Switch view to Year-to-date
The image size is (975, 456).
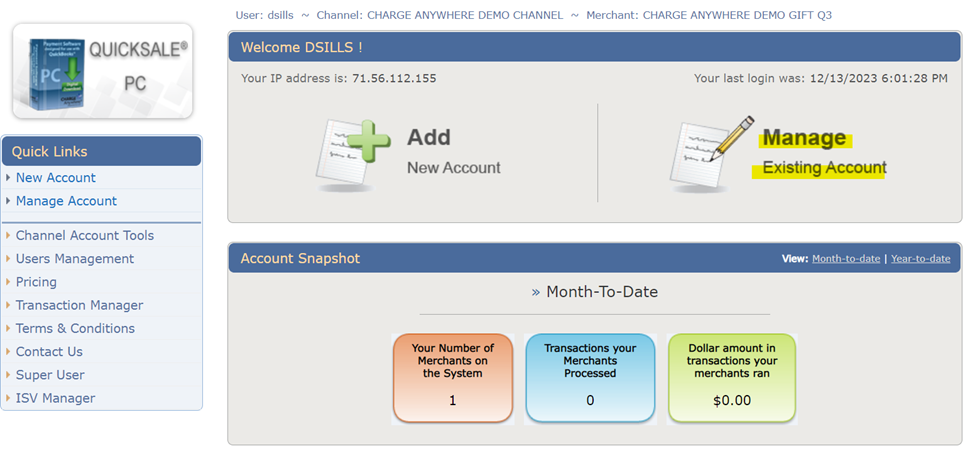(920, 259)
